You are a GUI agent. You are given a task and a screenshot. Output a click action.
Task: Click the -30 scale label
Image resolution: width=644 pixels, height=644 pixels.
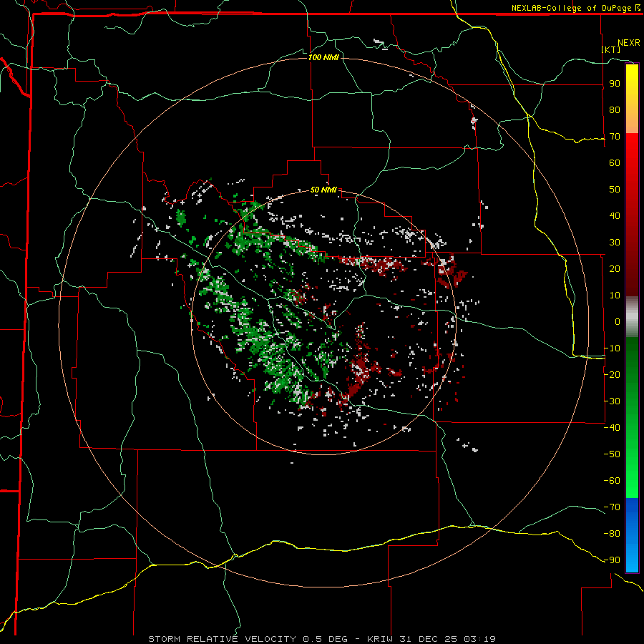coord(612,401)
